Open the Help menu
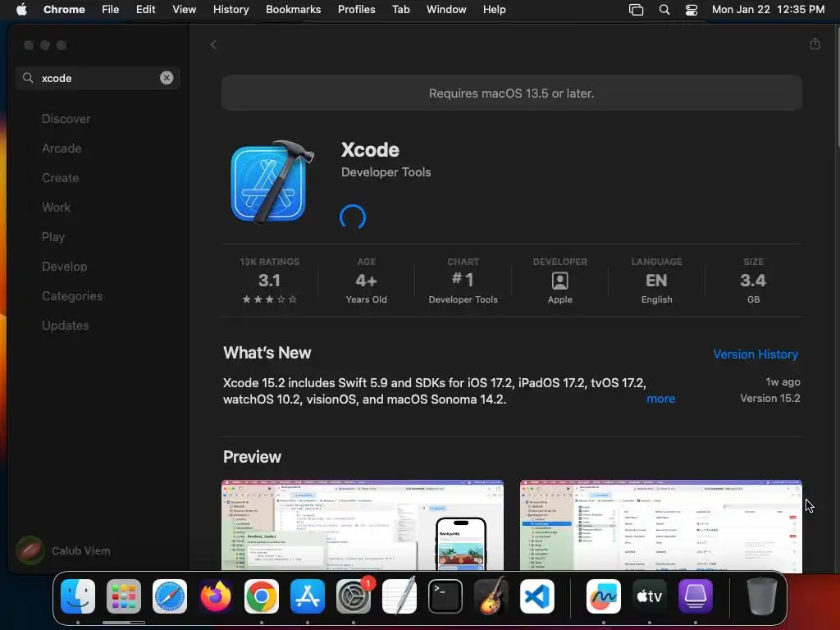 click(x=494, y=10)
